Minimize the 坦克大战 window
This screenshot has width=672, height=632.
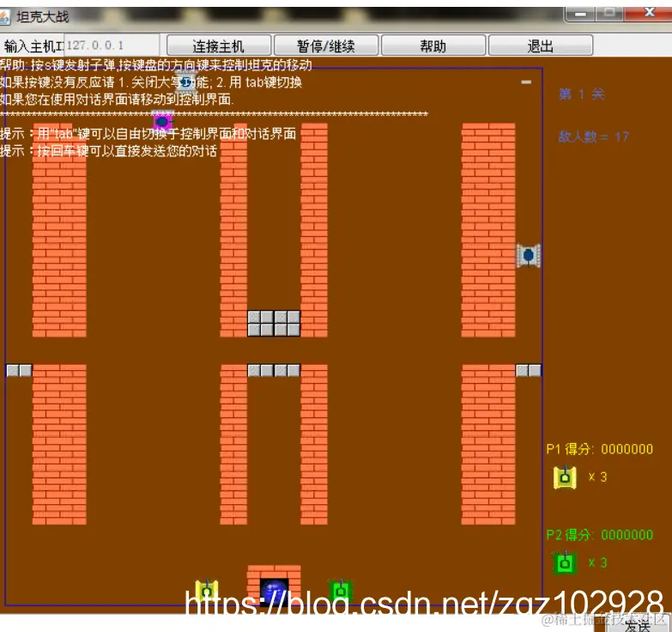(x=580, y=14)
